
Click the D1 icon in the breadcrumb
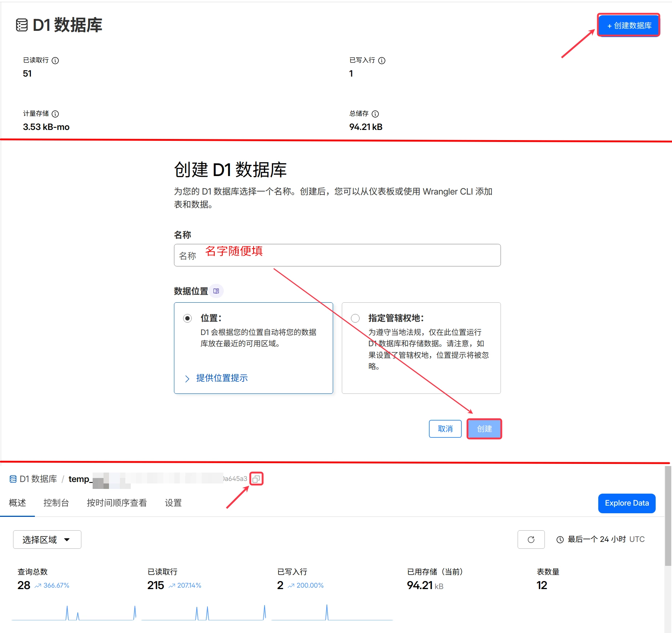[13, 478]
